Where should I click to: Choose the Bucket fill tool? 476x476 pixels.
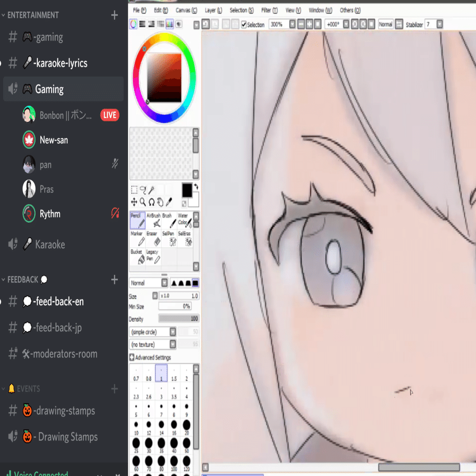pos(138,257)
